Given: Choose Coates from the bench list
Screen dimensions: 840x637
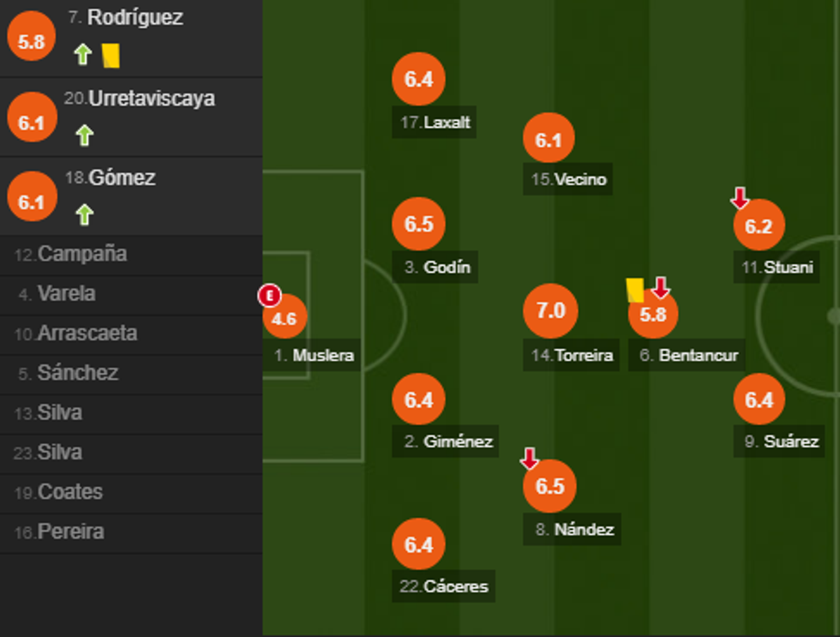Looking at the screenshot, I should (x=59, y=492).
